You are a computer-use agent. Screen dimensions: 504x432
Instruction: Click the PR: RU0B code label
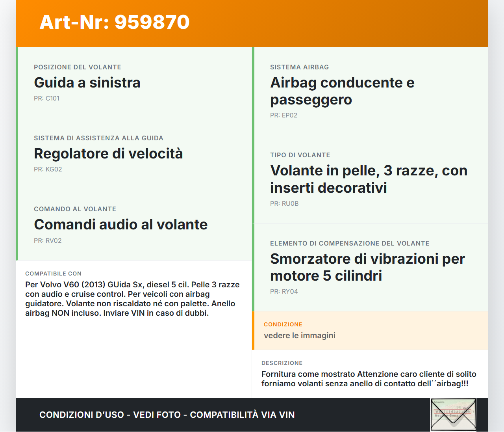pos(284,204)
